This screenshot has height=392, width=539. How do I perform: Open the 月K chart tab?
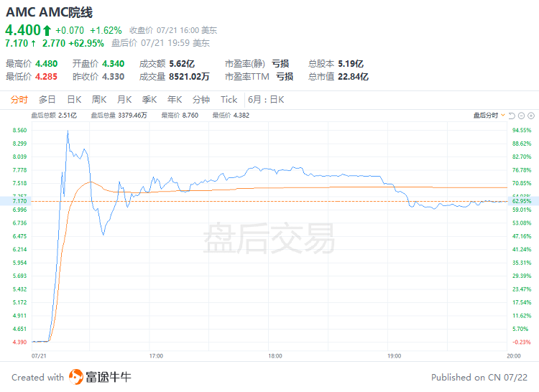click(124, 100)
